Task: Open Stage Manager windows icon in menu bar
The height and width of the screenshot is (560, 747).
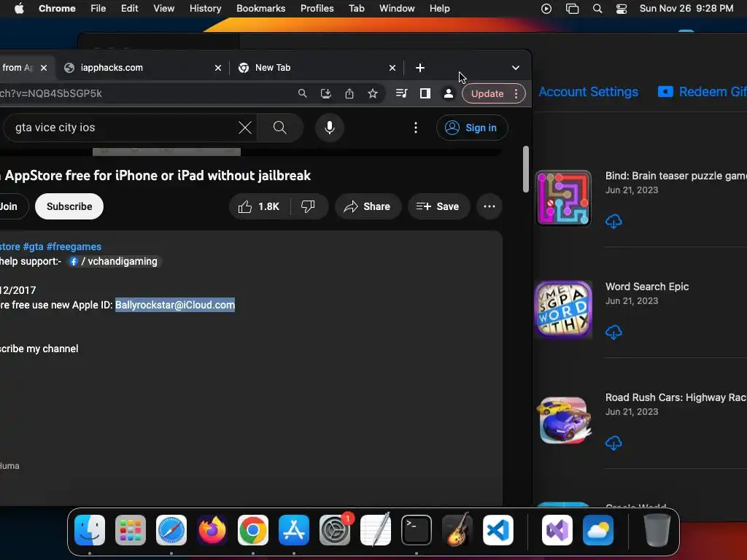Action: click(572, 9)
